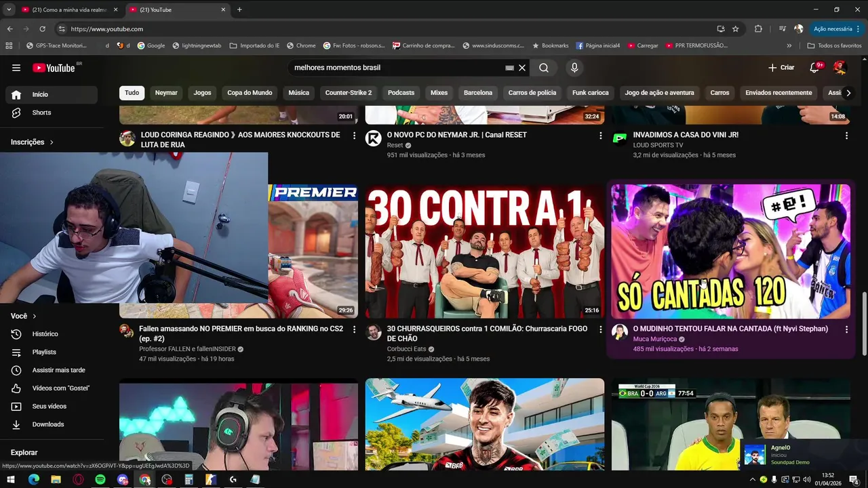Click the Criar button

click(x=781, y=68)
